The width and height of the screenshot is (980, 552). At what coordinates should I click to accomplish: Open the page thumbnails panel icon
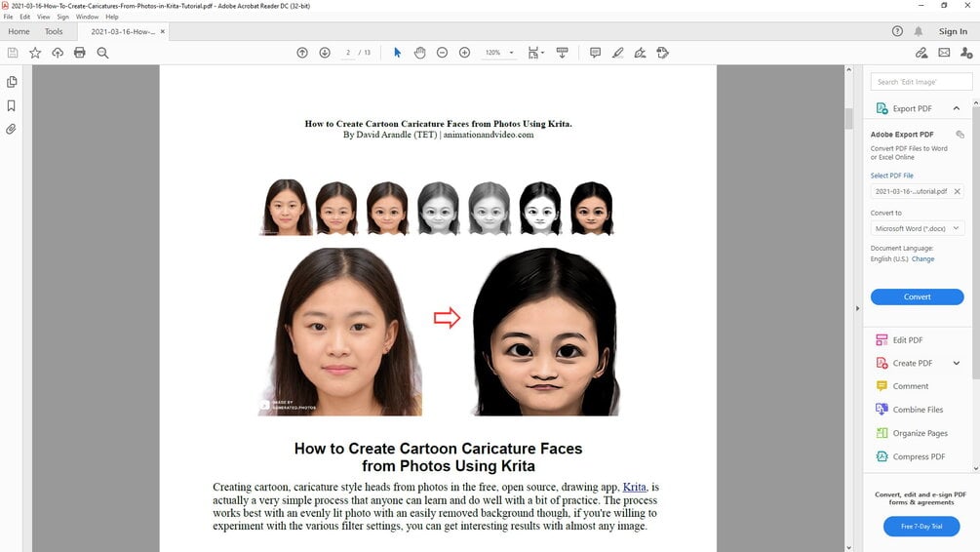12,82
